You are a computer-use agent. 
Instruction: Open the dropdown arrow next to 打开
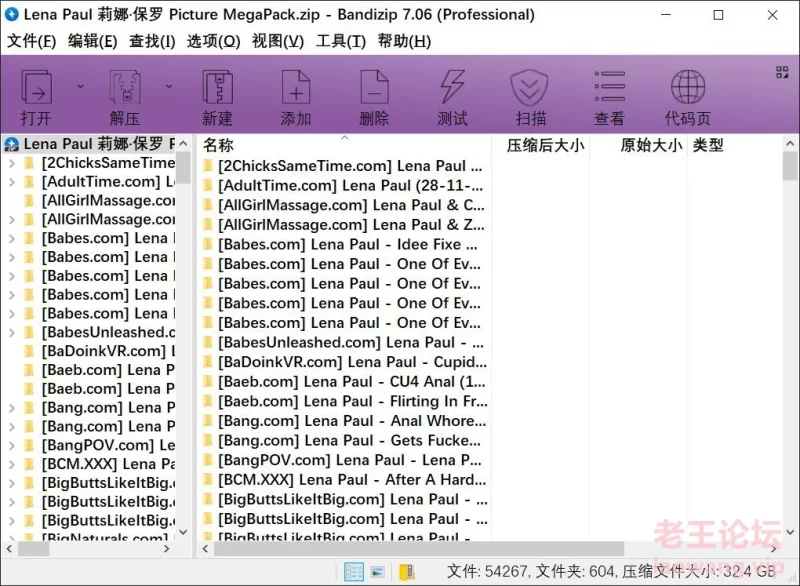(80, 87)
